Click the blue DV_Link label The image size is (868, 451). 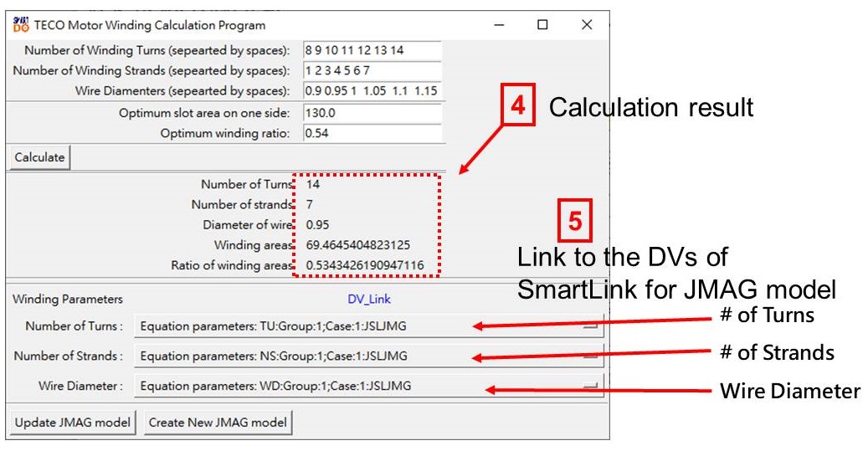point(369,299)
